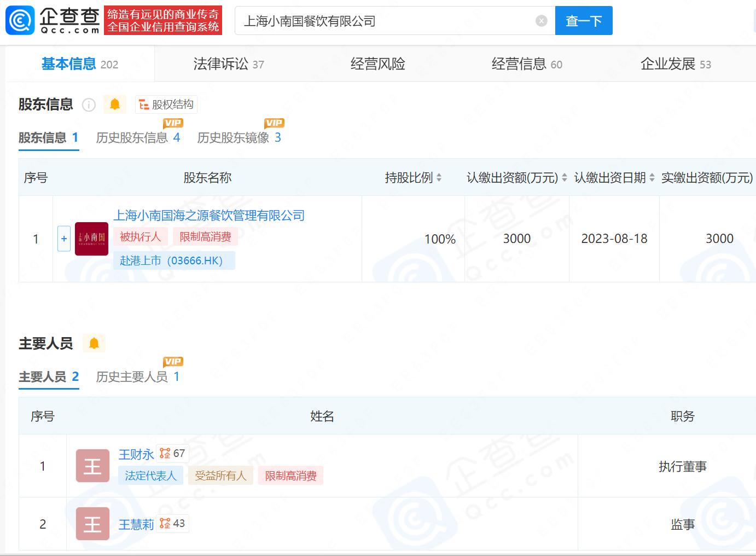This screenshot has width=756, height=556.
Task: View 历史股东信息 VIP tab
Action: [x=138, y=137]
